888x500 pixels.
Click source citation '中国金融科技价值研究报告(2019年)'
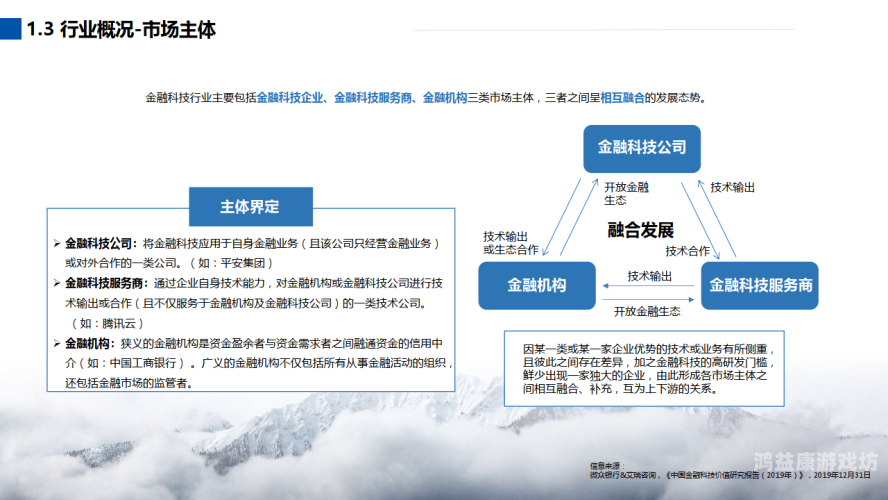coord(736,475)
